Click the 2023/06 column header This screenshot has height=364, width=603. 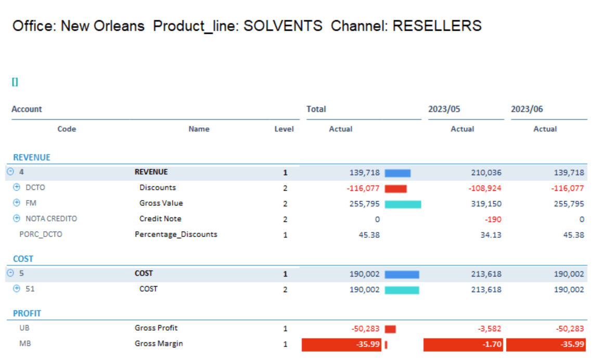coord(527,109)
